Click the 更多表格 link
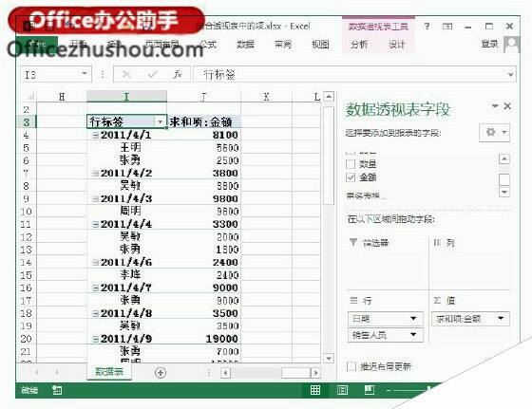The width and height of the screenshot is (532, 409). [x=366, y=195]
